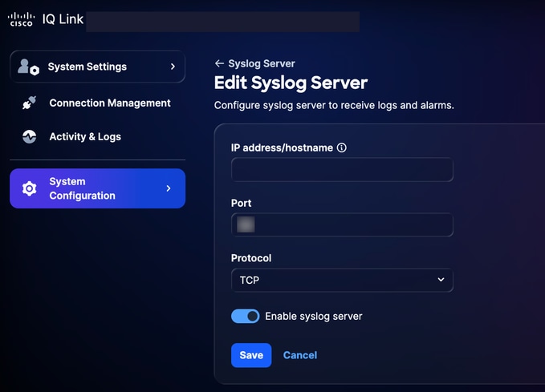The width and height of the screenshot is (545, 392).
Task: Click the Cancel link
Action: click(300, 355)
